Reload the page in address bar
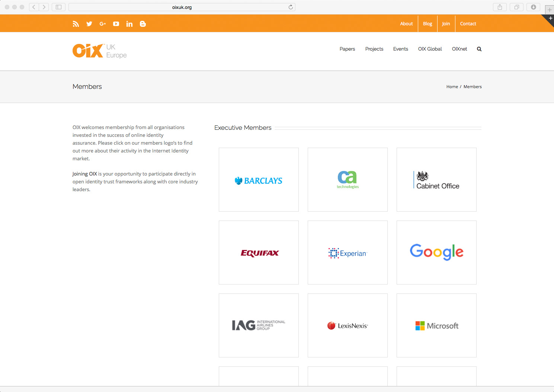554x392 pixels. click(291, 7)
